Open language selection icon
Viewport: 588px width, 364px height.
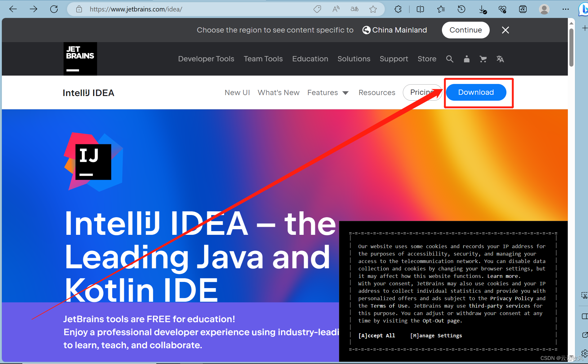[500, 59]
